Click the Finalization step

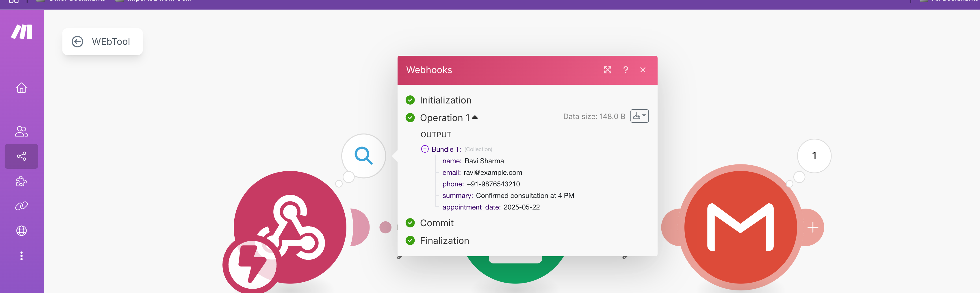point(444,240)
